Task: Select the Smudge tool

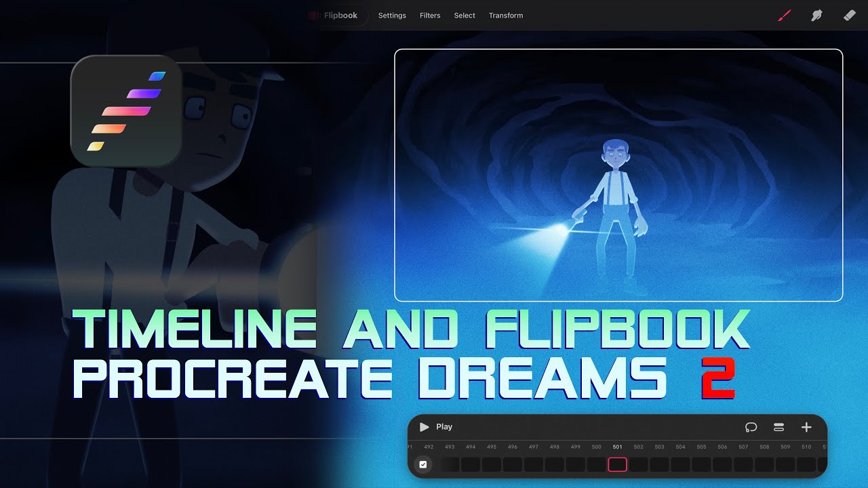Action: 817,15
